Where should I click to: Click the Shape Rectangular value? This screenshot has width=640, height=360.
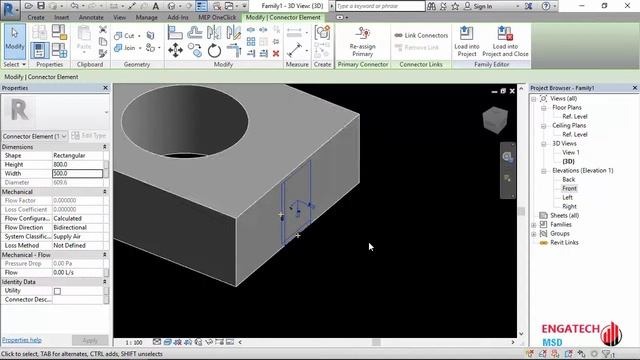coord(78,156)
